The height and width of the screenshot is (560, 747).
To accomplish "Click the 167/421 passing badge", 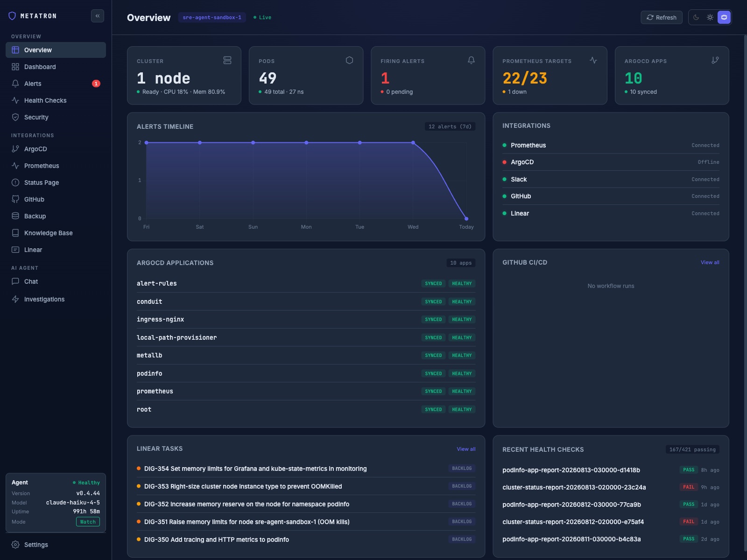I will (692, 449).
